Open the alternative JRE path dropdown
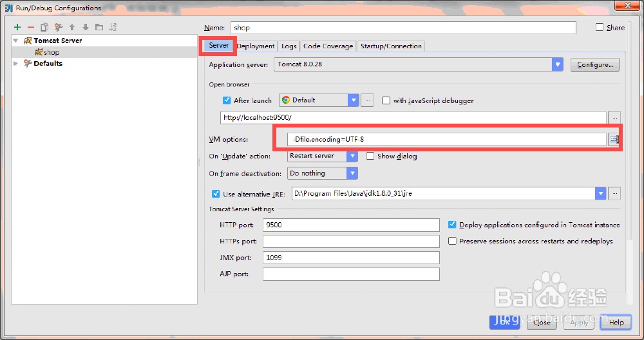This screenshot has height=340, width=644. pyautogui.click(x=600, y=193)
